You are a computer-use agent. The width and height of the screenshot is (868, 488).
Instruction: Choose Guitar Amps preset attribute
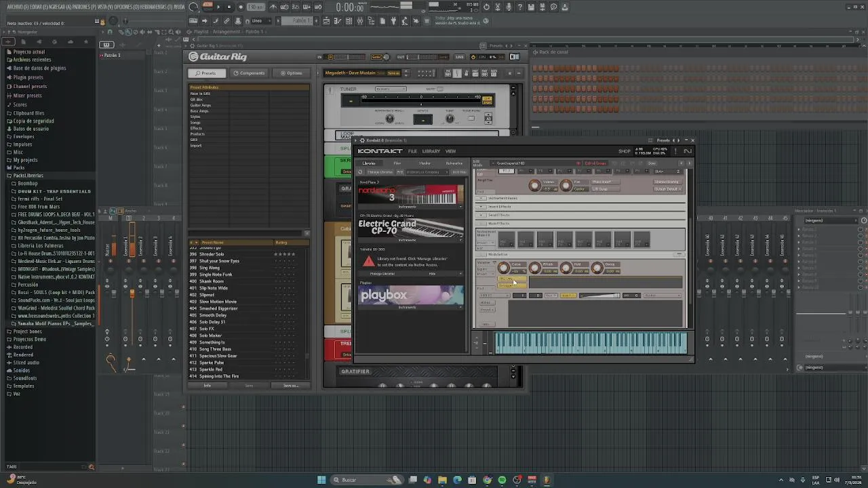click(x=201, y=105)
